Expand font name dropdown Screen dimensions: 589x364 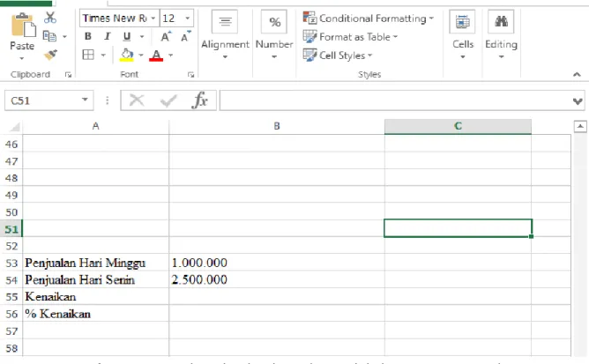pyautogui.click(x=153, y=18)
